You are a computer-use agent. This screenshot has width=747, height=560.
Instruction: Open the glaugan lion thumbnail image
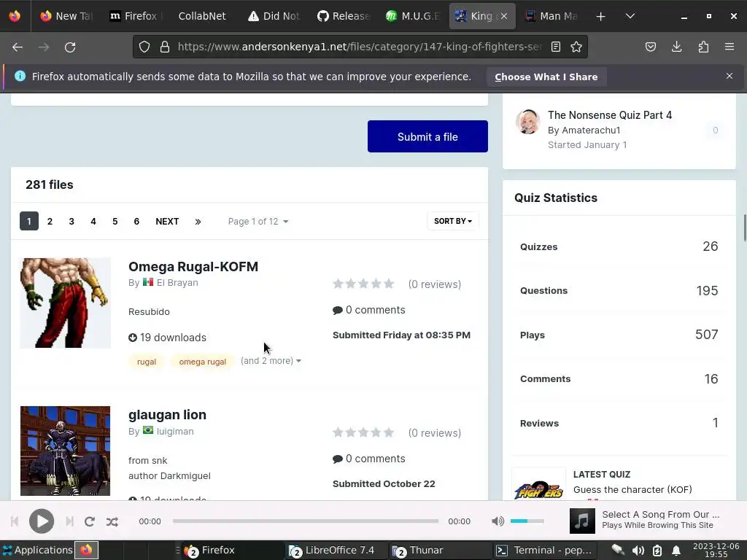[x=65, y=451]
